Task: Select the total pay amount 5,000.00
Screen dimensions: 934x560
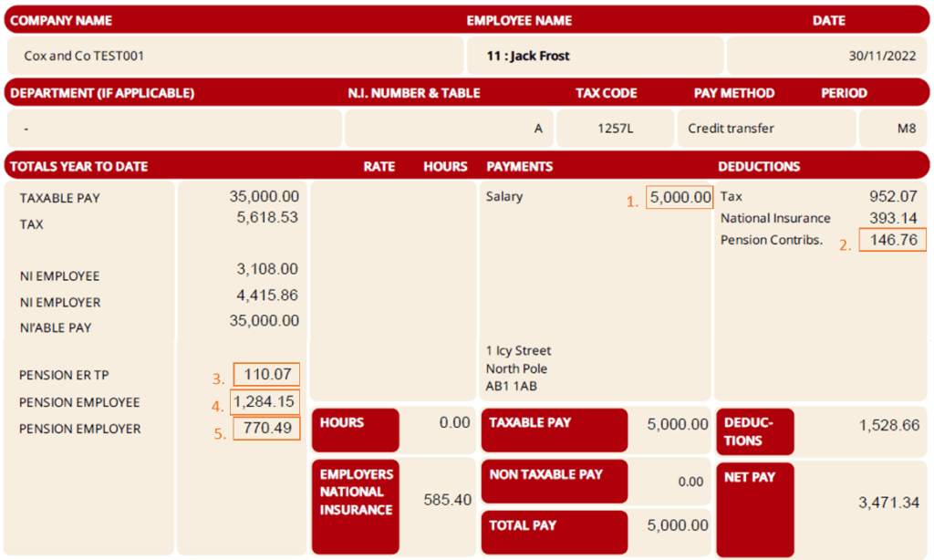Action: [678, 525]
